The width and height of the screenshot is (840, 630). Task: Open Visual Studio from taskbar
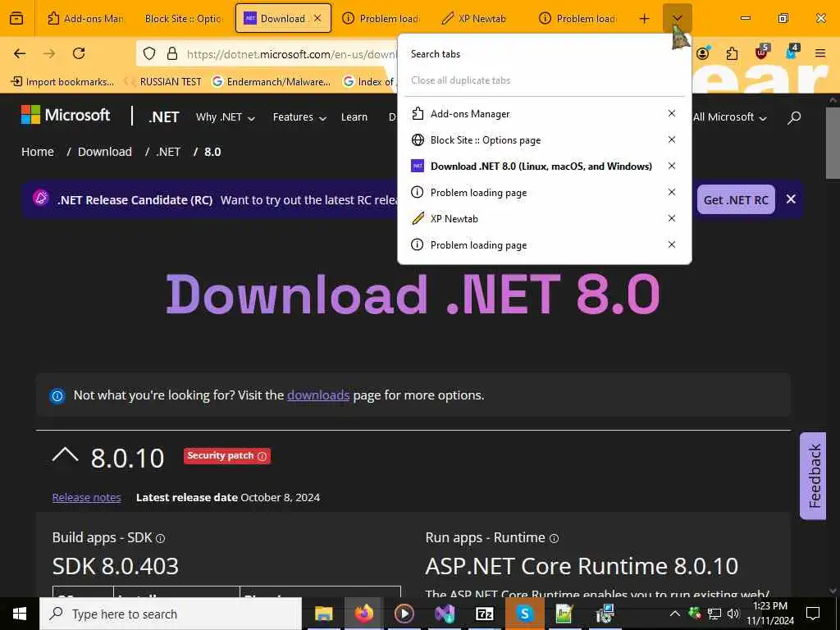[x=445, y=614]
